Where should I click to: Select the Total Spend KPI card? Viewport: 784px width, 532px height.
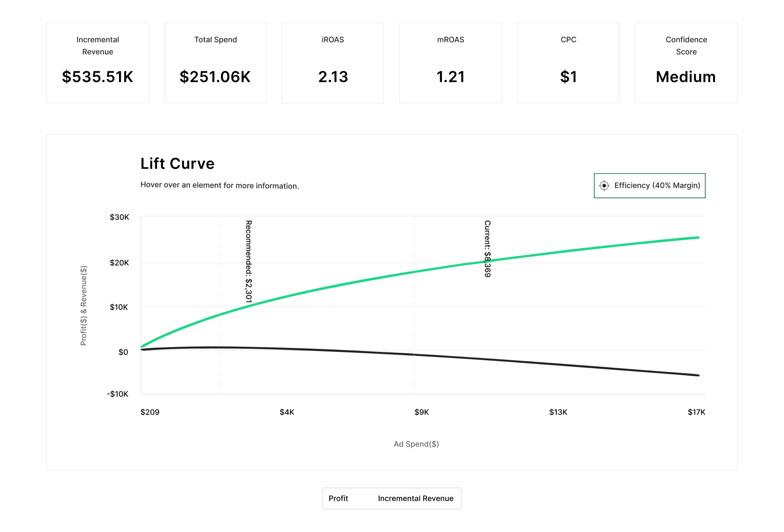tap(215, 63)
